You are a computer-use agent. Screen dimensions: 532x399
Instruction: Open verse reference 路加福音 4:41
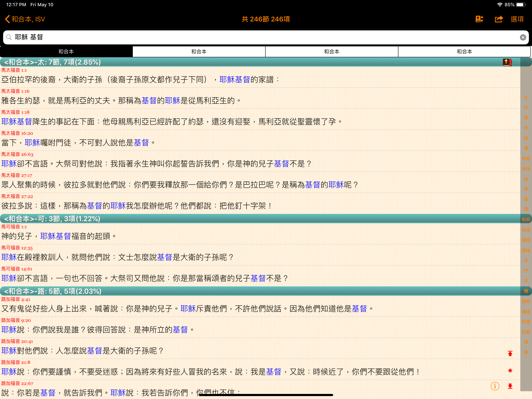point(16,299)
